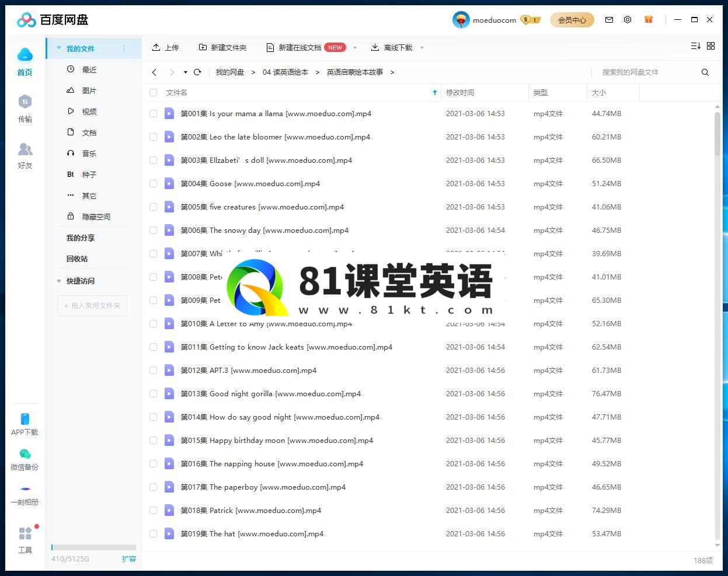Click the 拖入常用文件夹 drop area

click(92, 306)
